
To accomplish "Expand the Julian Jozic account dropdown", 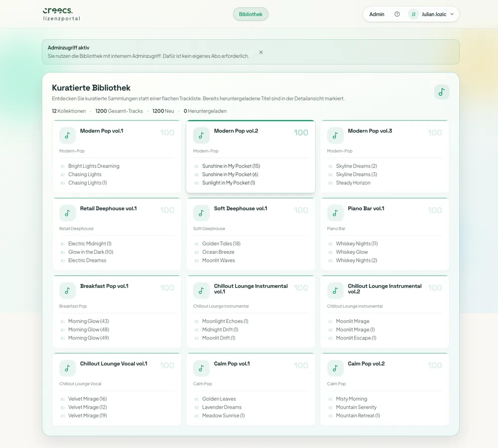I will [x=452, y=14].
